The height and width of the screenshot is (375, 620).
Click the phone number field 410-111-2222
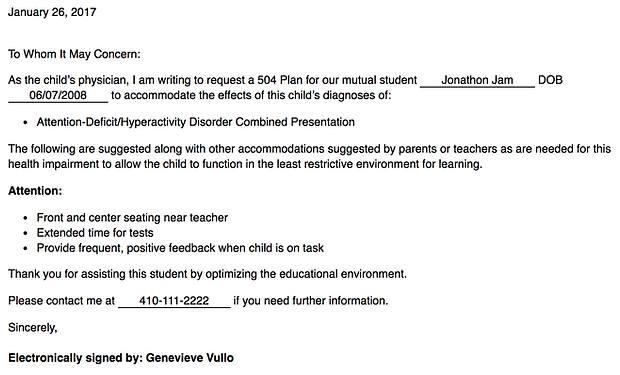tap(174, 301)
